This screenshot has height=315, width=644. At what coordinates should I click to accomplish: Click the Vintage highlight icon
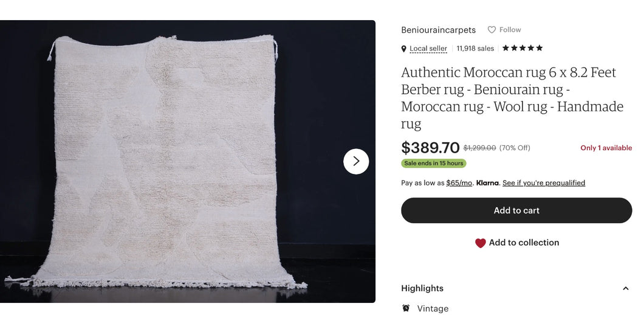tap(406, 308)
